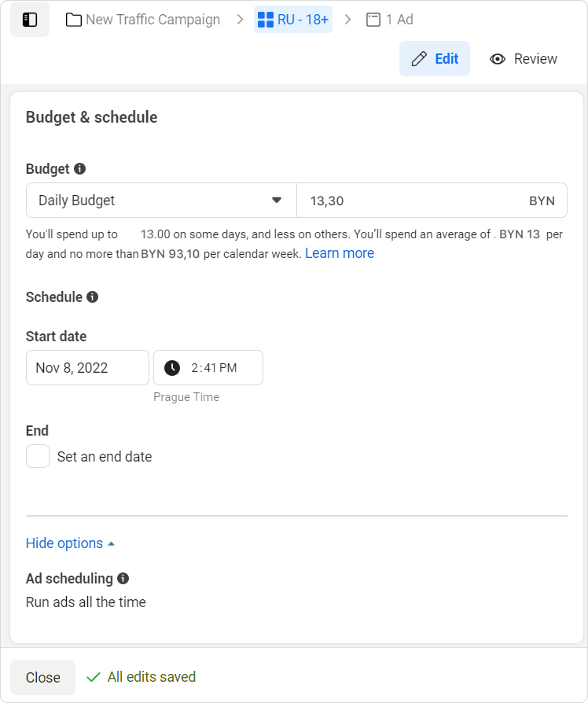Click the ad window icon
The width and height of the screenshot is (588, 703).
tap(373, 20)
